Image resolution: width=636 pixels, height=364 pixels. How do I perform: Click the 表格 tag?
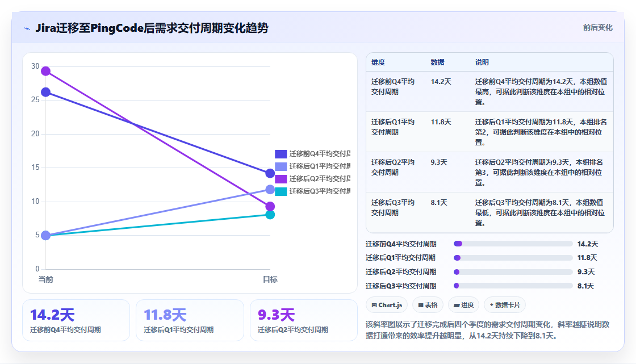(428, 305)
